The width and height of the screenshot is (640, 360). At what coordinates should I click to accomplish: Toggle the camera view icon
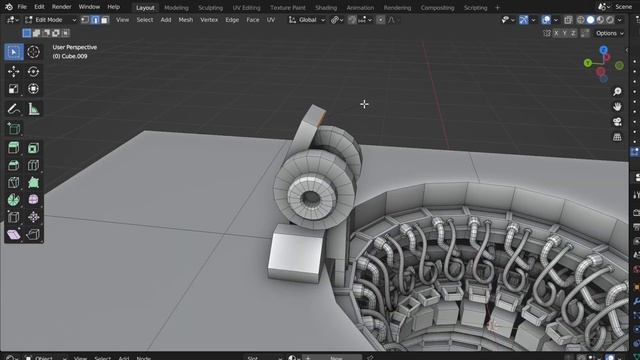coord(617,122)
